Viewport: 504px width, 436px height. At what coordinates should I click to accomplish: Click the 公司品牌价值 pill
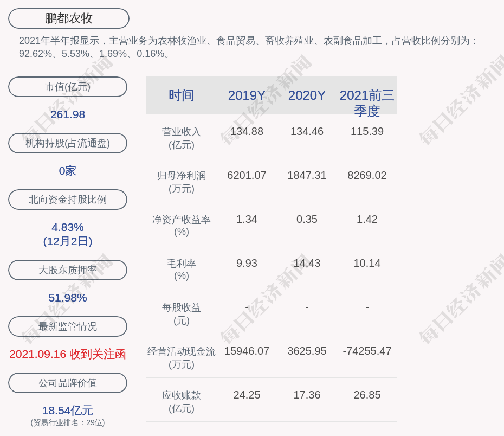(x=68, y=383)
